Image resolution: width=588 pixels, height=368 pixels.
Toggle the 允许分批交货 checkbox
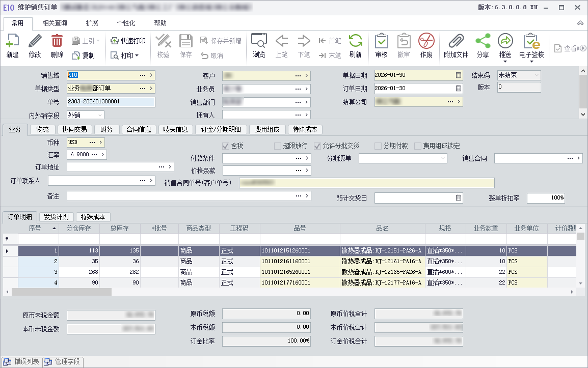(x=317, y=146)
